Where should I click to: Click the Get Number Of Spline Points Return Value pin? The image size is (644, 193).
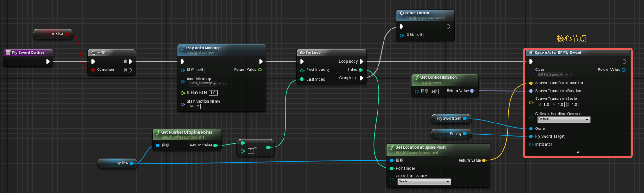click(x=215, y=145)
